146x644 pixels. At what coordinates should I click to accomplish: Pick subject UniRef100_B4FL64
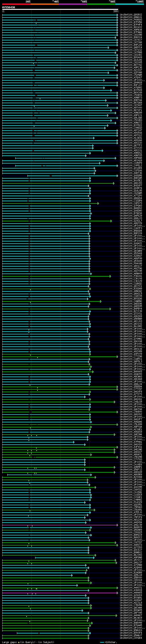tap(131, 45)
